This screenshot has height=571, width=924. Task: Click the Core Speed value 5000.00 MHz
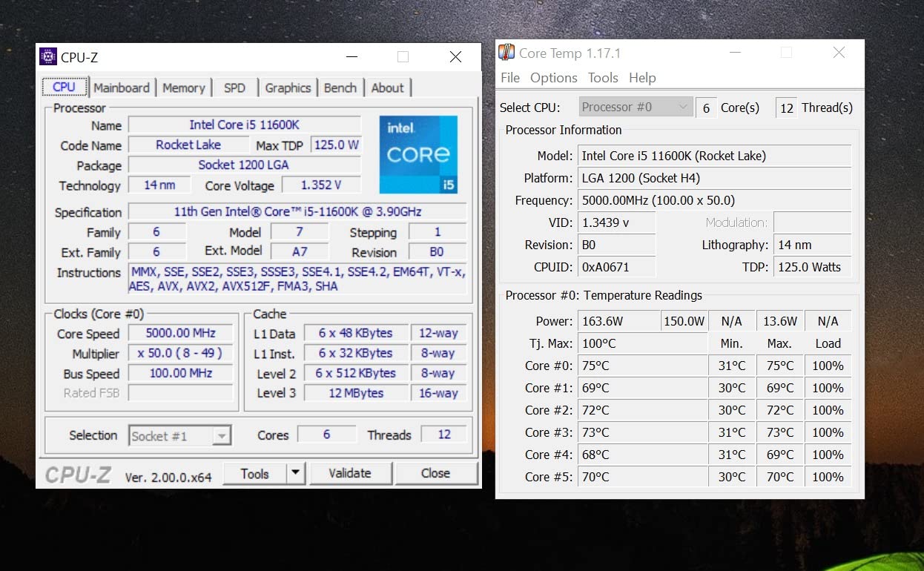pyautogui.click(x=180, y=333)
